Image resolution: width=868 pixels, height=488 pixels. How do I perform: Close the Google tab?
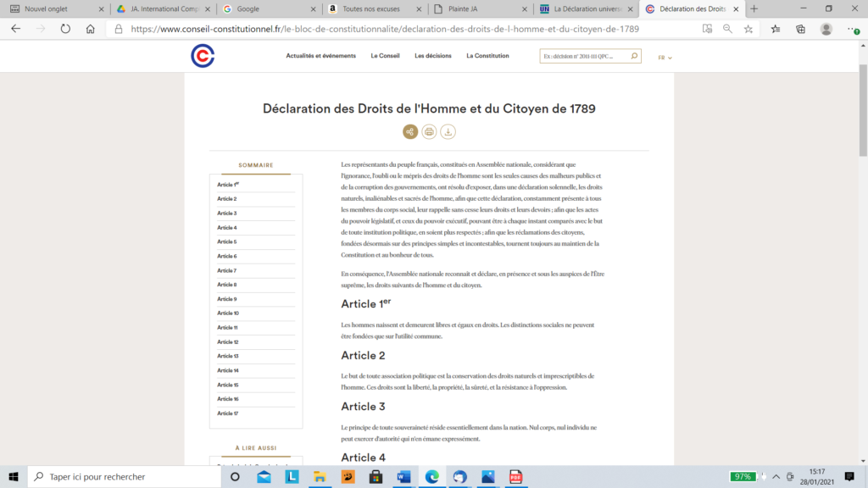coord(314,8)
